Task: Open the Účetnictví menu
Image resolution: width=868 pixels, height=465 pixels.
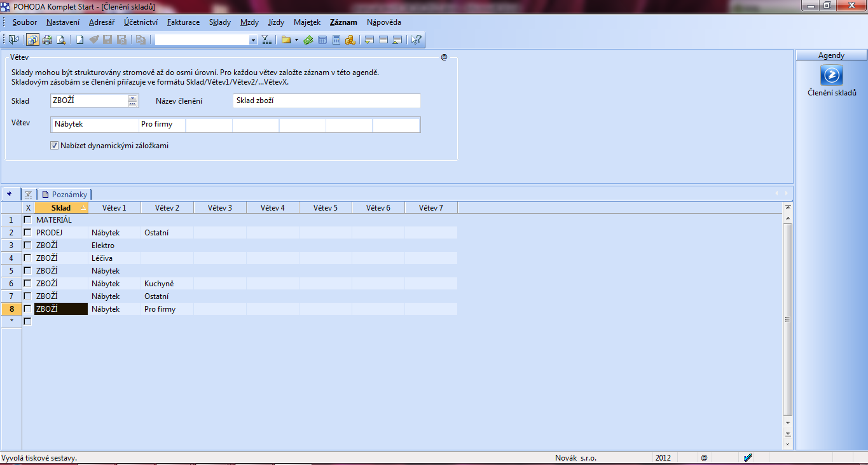Action: click(x=141, y=22)
